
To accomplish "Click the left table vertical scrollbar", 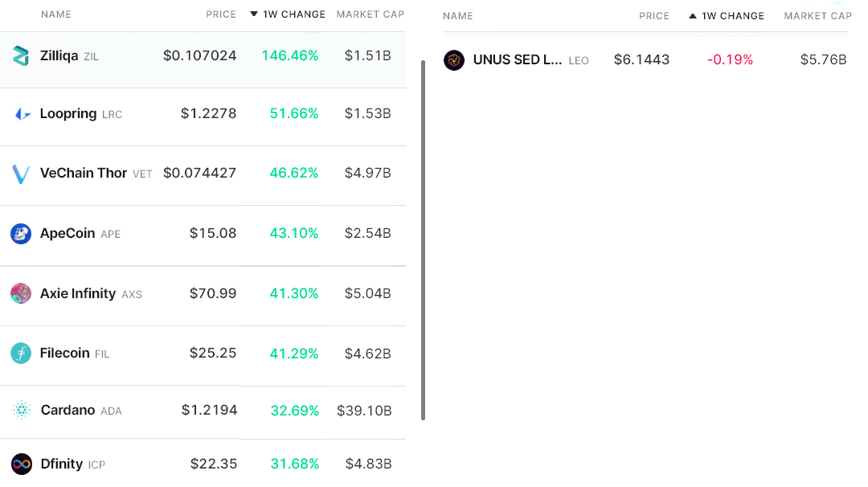I will [424, 239].
